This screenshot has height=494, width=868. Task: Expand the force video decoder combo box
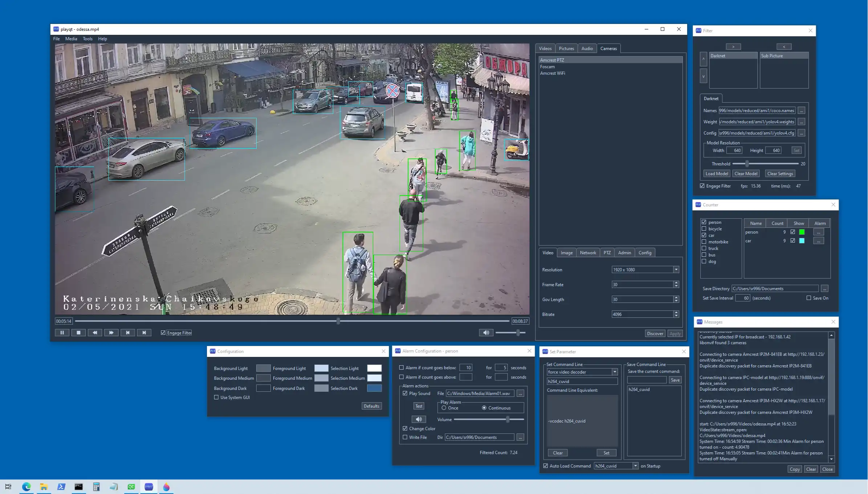(x=614, y=372)
